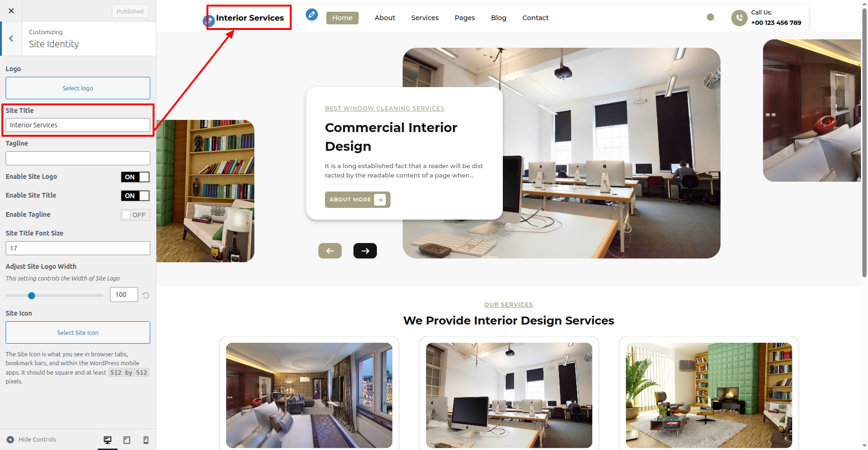Go to previous slide with the left arrow

pyautogui.click(x=330, y=251)
